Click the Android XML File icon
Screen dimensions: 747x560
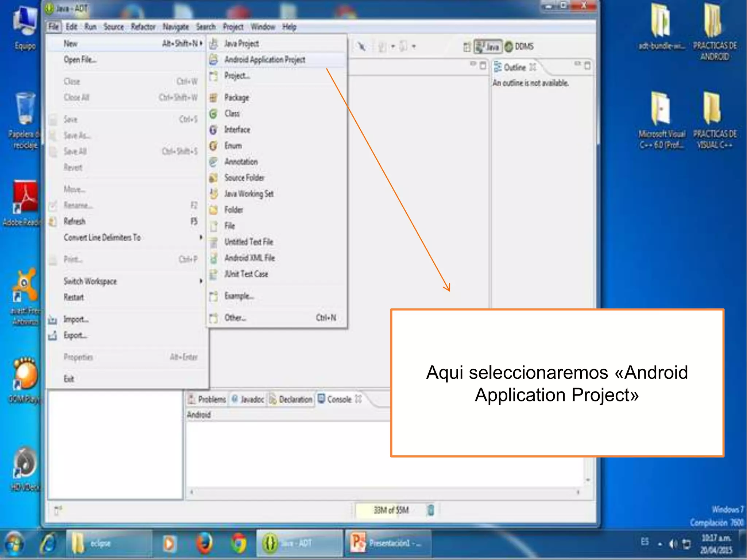click(214, 258)
